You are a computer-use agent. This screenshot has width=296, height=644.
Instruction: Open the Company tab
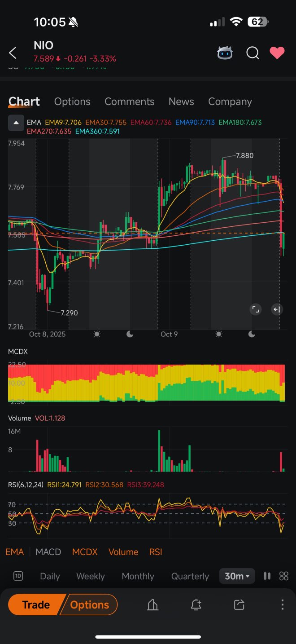click(230, 101)
